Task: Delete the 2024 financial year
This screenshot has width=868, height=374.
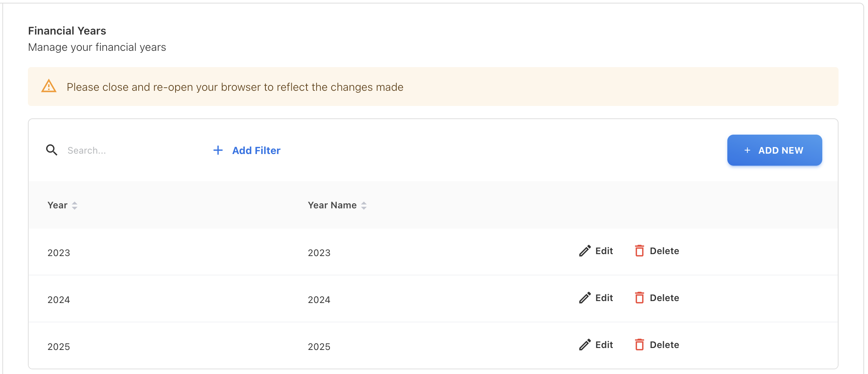Action: click(x=664, y=298)
